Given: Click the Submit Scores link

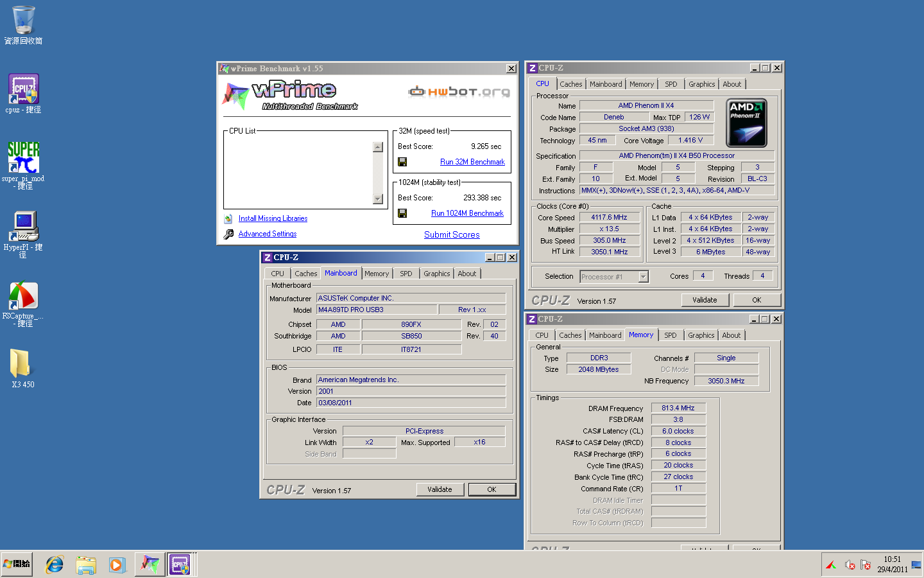Looking at the screenshot, I should click(x=452, y=234).
